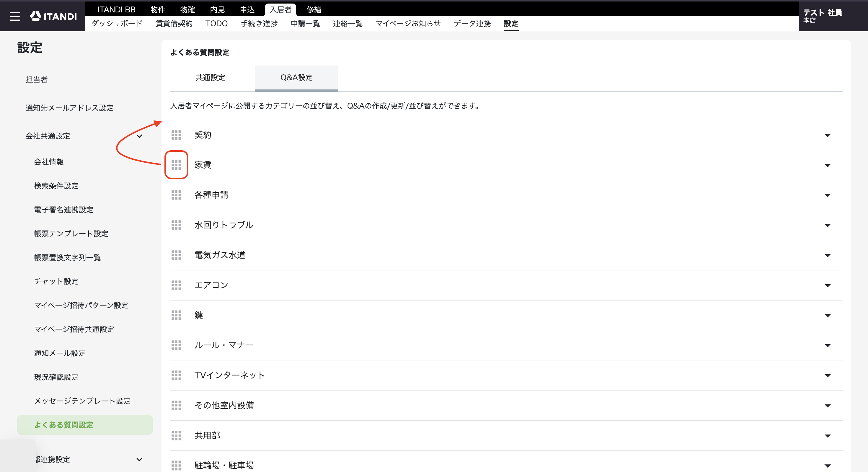Expand the エアコン category arrow
Viewport: 868px width, 472px height.
point(827,286)
